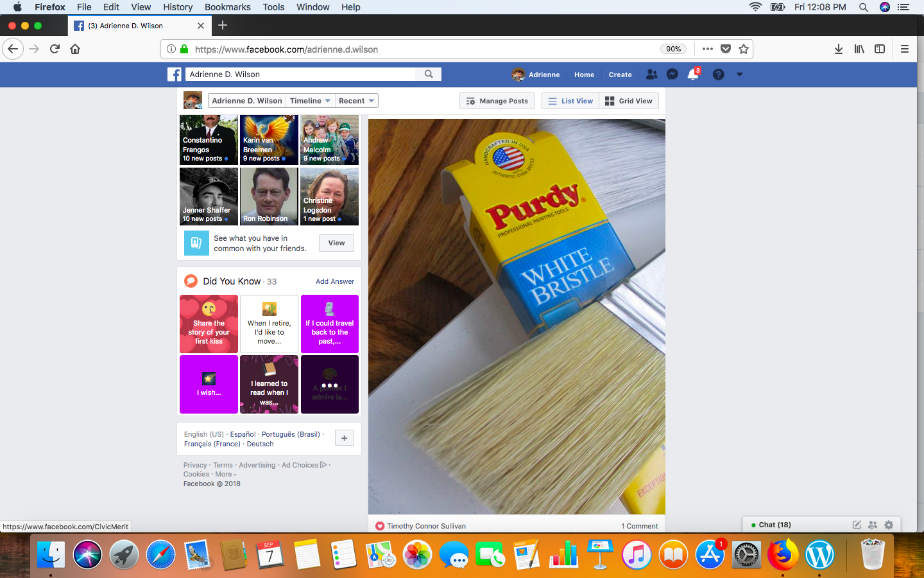Open chat settings with the gear icon
The width and height of the screenshot is (924, 578).
[889, 525]
